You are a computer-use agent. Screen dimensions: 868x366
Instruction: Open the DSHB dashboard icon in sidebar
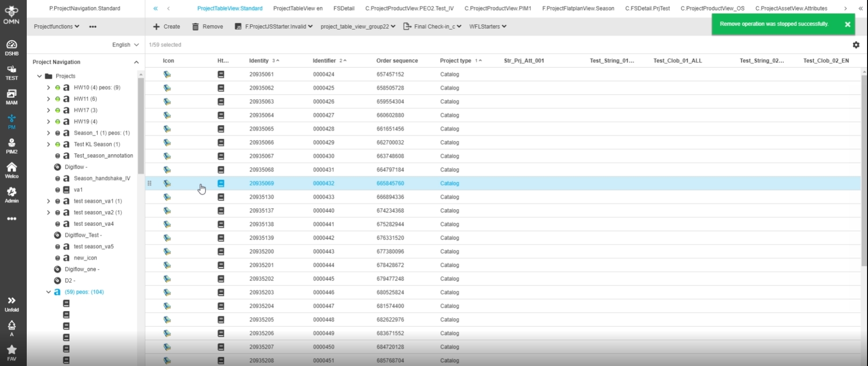(x=12, y=47)
